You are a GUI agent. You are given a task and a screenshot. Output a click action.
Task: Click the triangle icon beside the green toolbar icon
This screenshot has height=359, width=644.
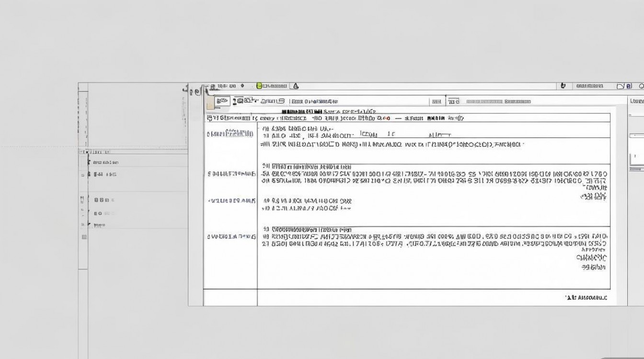[x=296, y=86]
